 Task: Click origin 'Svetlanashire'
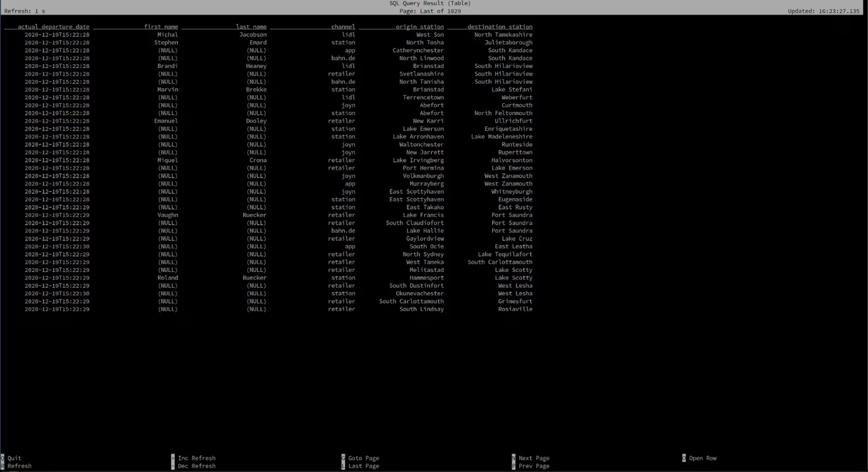(421, 74)
